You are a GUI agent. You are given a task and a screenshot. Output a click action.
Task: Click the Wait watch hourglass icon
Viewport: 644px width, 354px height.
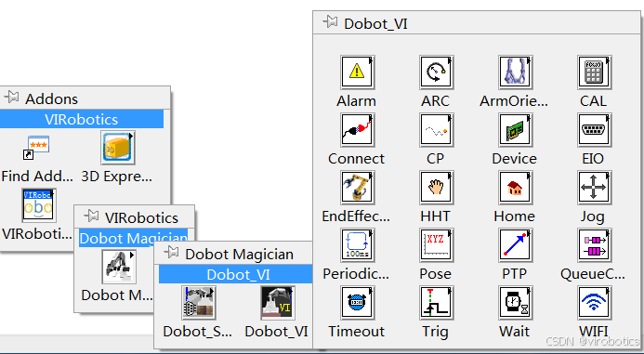pos(515,303)
